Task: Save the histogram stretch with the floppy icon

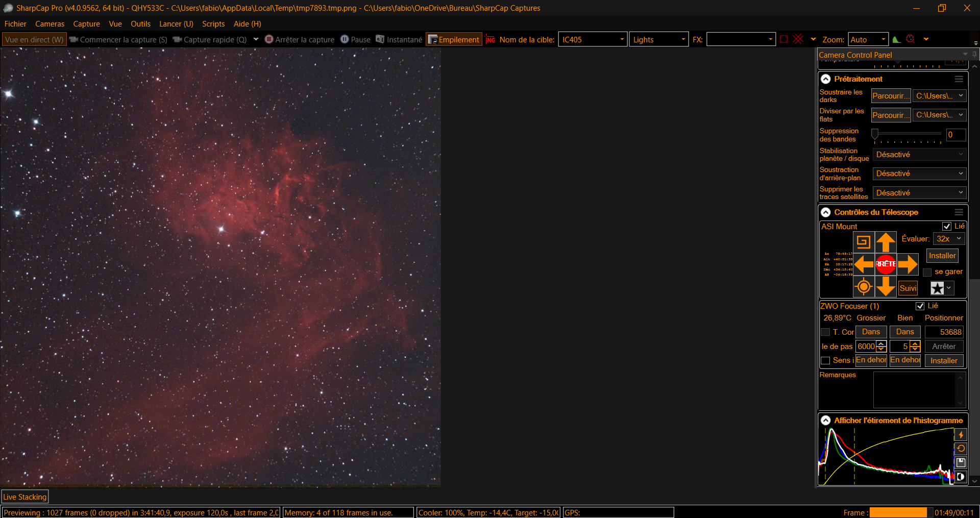Action: point(961,462)
